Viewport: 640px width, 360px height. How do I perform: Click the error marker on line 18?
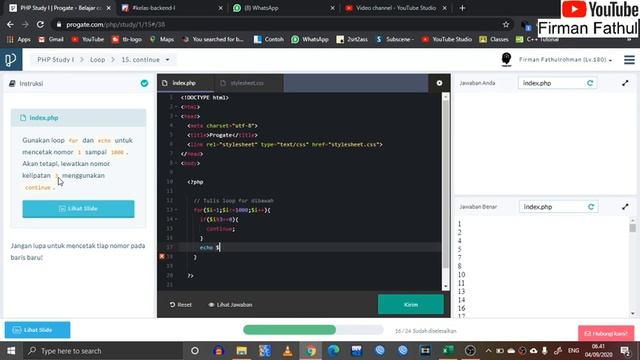[x=162, y=256]
